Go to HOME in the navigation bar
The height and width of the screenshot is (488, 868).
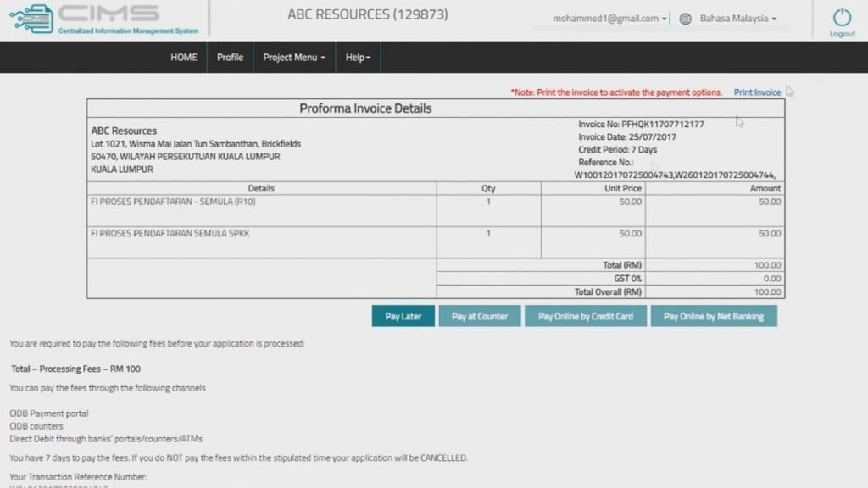[184, 57]
